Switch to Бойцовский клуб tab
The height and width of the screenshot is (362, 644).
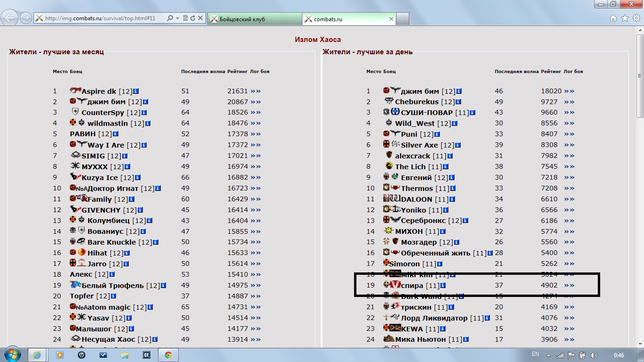pyautogui.click(x=254, y=19)
